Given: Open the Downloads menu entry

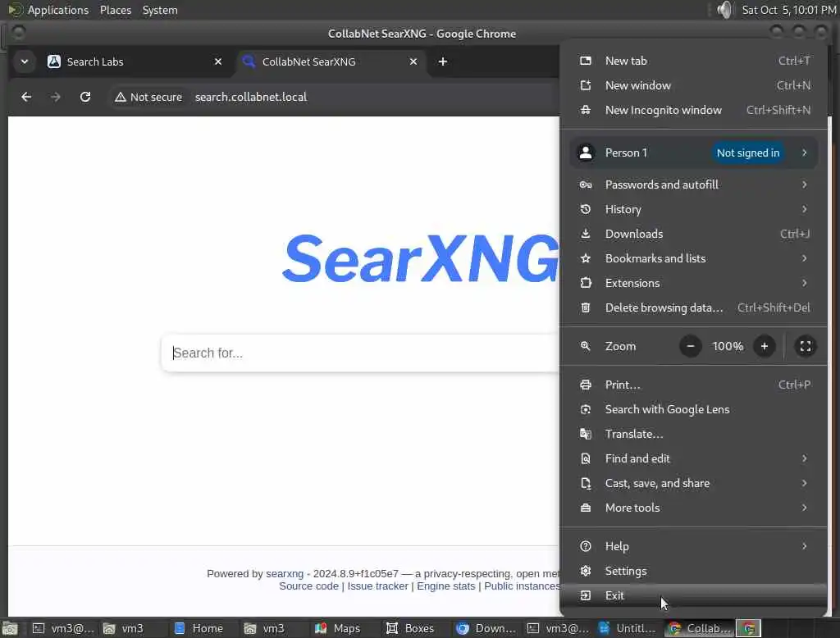Looking at the screenshot, I should [x=694, y=234].
